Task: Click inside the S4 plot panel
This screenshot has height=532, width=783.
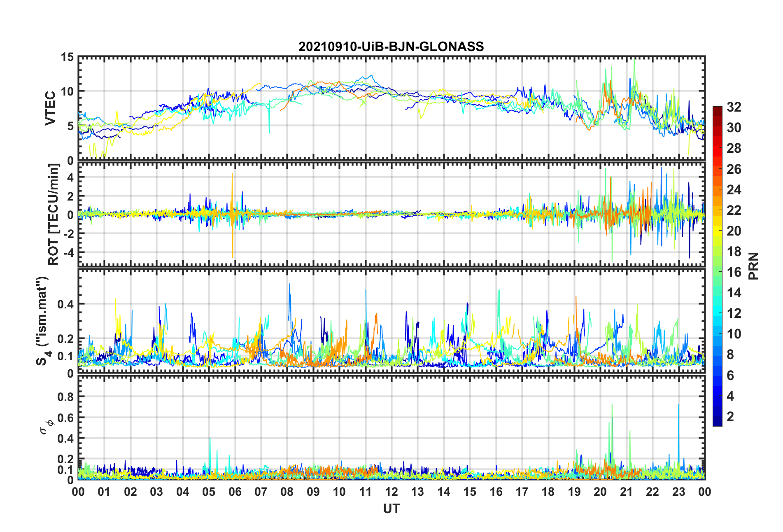Action: click(x=391, y=321)
